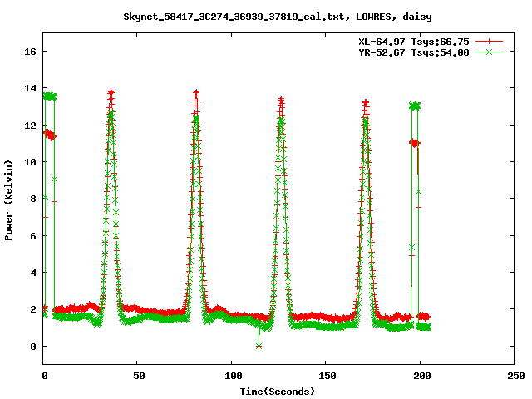
Task: Click the second red peak top near 80 seconds
Action: click(x=196, y=92)
